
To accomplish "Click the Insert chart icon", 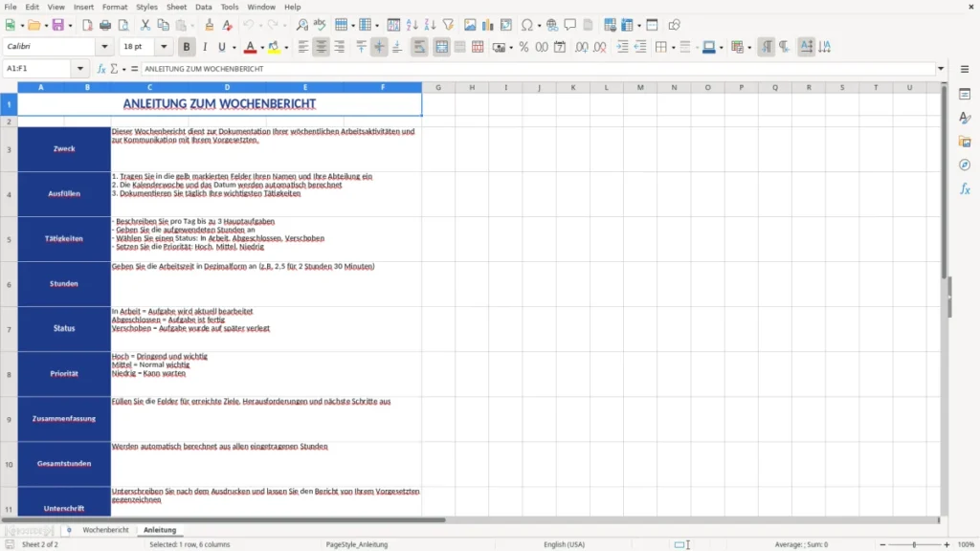I will 488,25.
